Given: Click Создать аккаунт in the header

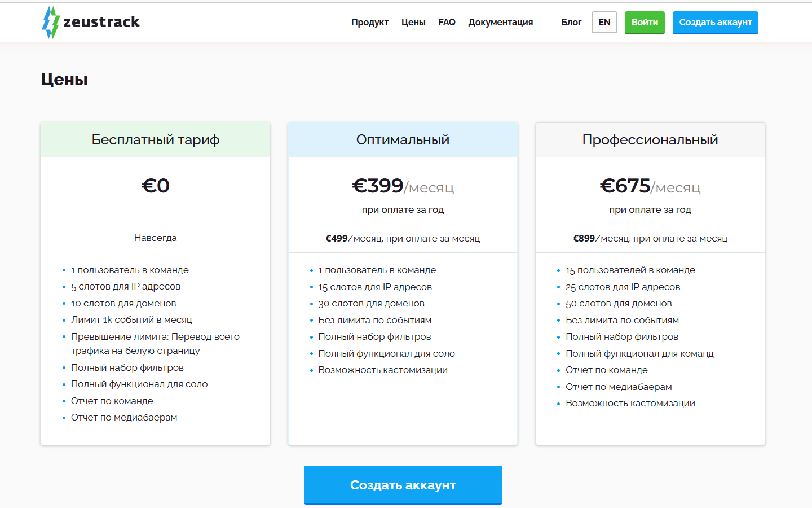Looking at the screenshot, I should coord(716,23).
